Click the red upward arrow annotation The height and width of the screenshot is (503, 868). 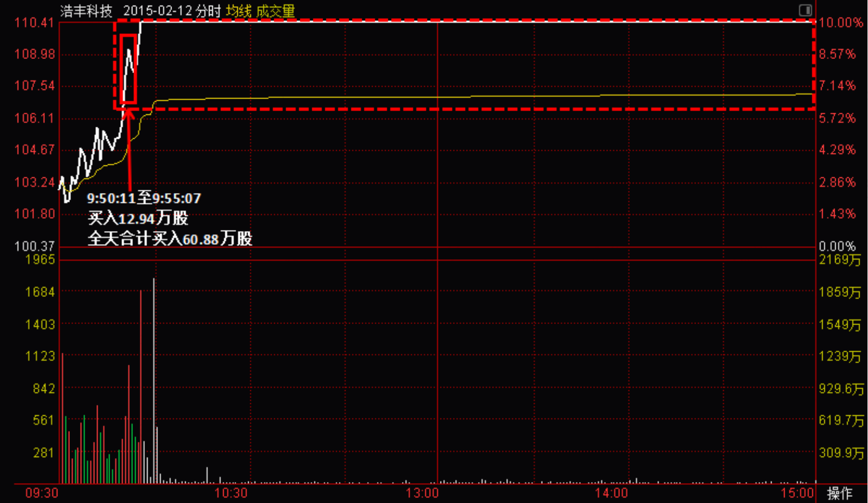coord(129,149)
